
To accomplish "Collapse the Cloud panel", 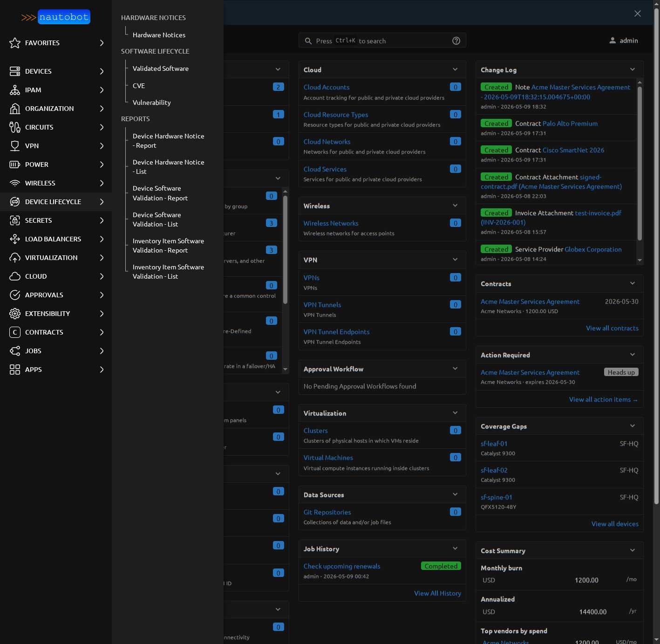I will click(x=455, y=69).
